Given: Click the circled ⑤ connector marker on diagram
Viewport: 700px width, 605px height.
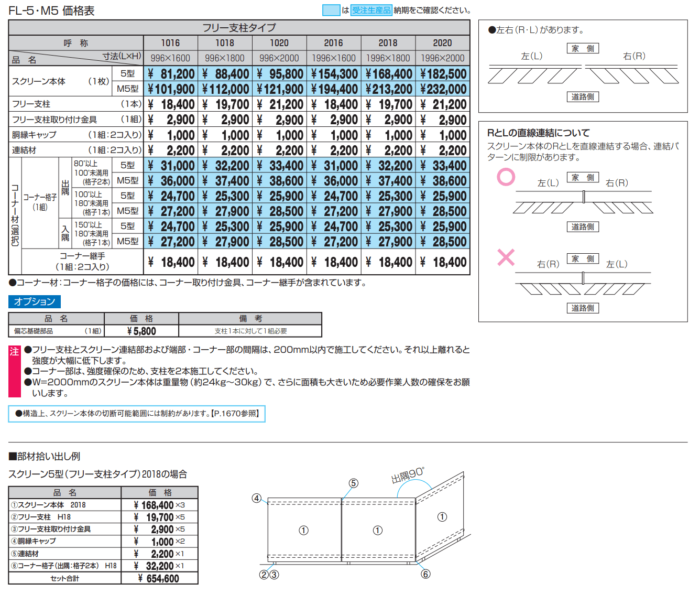Looking at the screenshot, I should click(x=354, y=483).
